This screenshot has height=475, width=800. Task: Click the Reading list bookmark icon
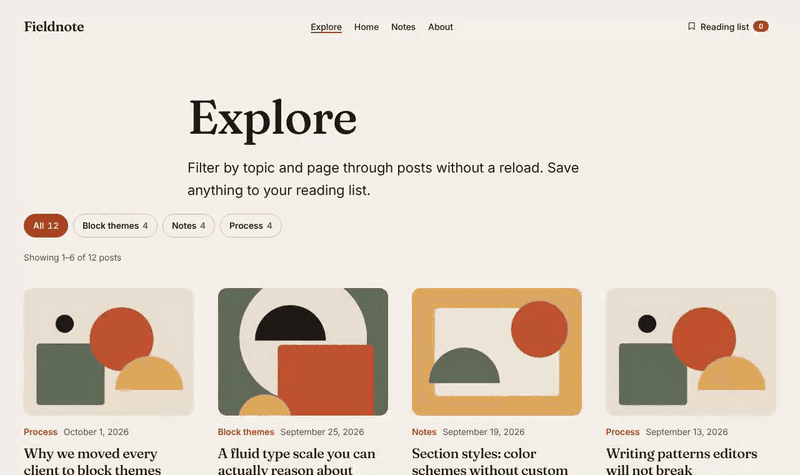click(x=691, y=26)
